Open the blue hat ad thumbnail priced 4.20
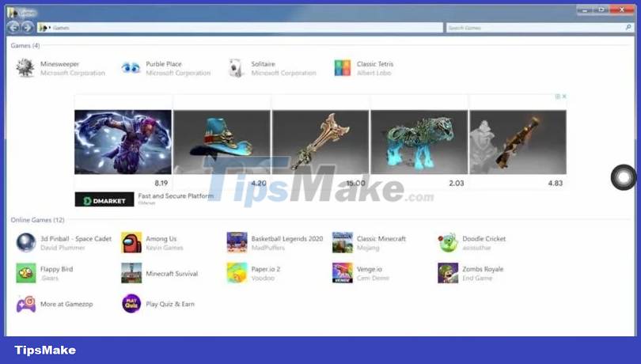The height and width of the screenshot is (364, 641). [x=222, y=142]
